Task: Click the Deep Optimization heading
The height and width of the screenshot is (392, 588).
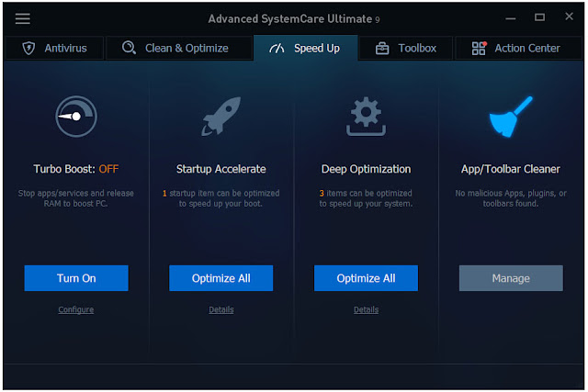Action: 366,169
